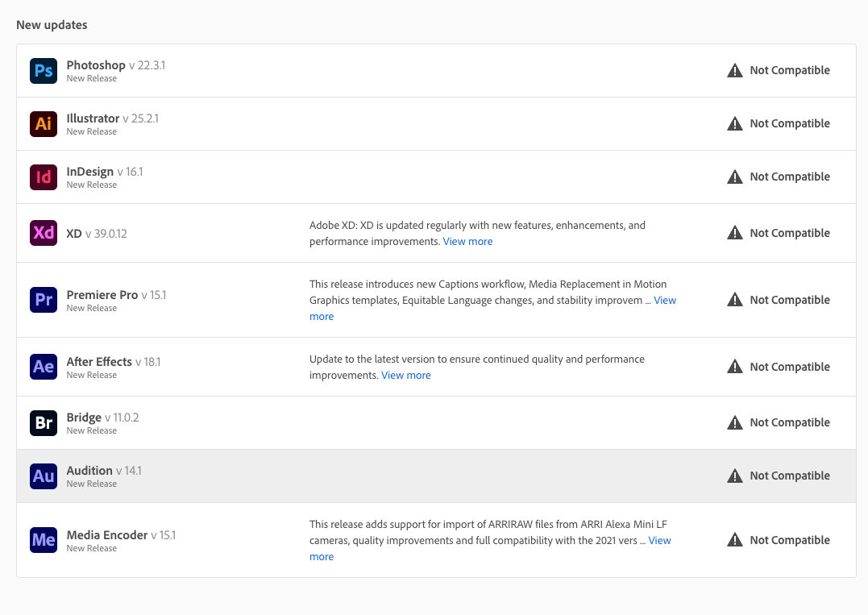Select the Photoshop v 22.3.1 title
This screenshot has width=868, height=615.
pos(116,65)
